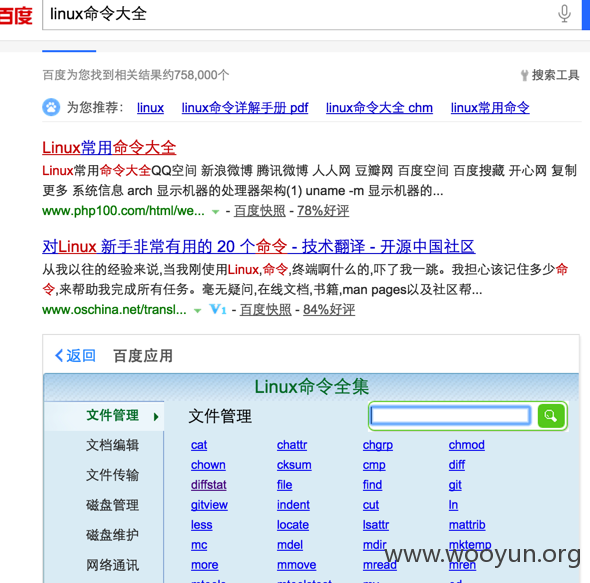Open the chmod command link
The height and width of the screenshot is (583, 590).
pyautogui.click(x=467, y=445)
